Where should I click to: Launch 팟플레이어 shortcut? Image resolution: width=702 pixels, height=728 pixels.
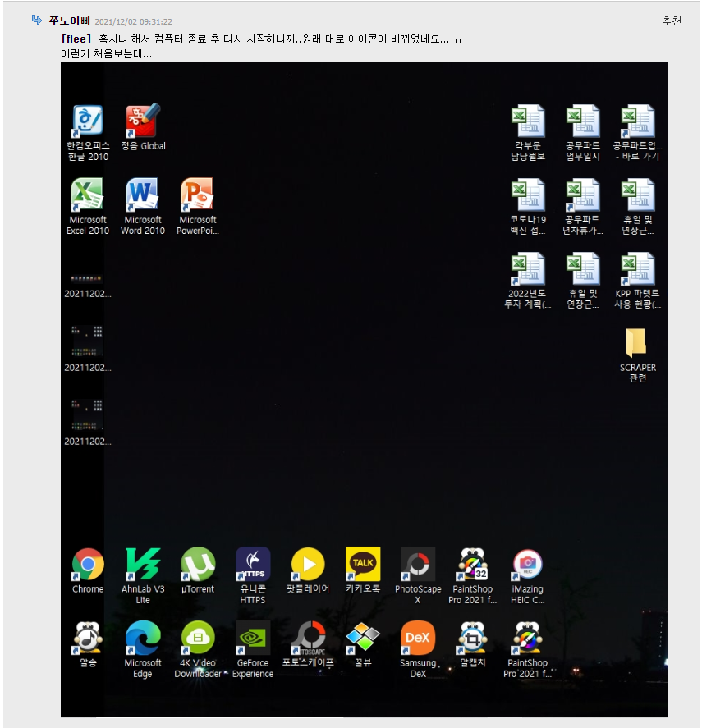tap(308, 570)
